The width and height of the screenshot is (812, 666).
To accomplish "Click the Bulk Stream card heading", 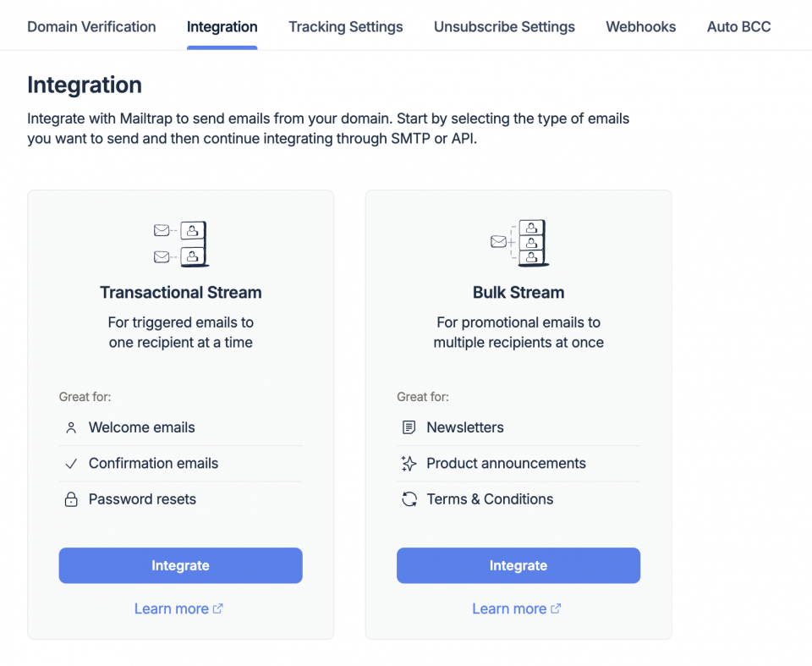I will pos(518,293).
